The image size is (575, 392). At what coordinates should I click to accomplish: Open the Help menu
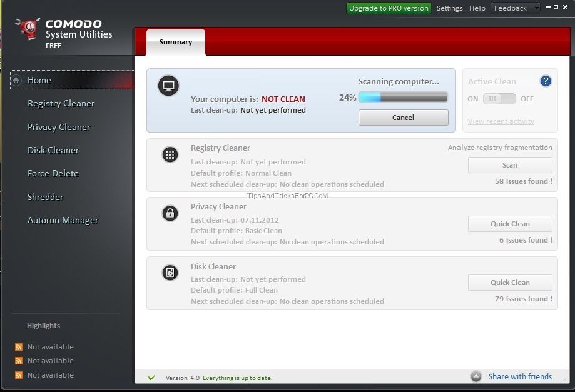pos(477,8)
